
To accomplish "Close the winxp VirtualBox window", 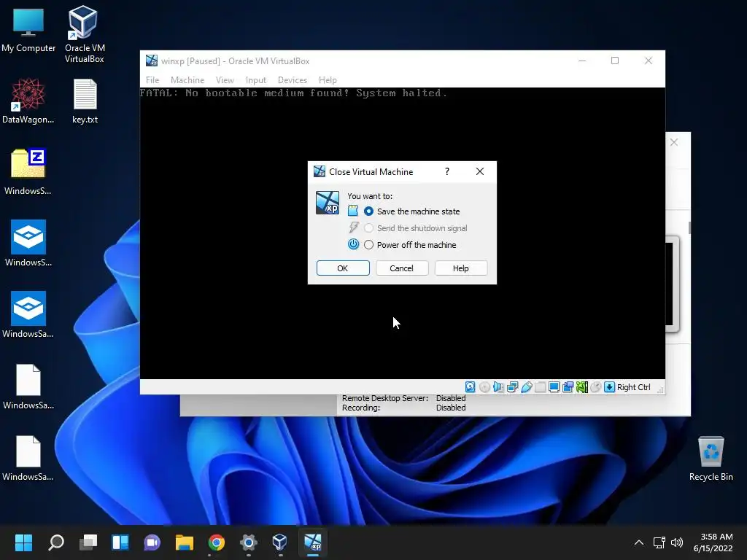I will [x=649, y=61].
